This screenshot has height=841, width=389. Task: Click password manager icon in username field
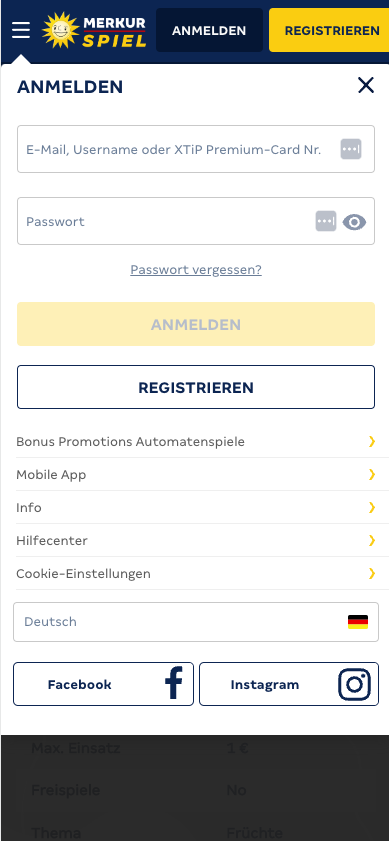tap(351, 149)
